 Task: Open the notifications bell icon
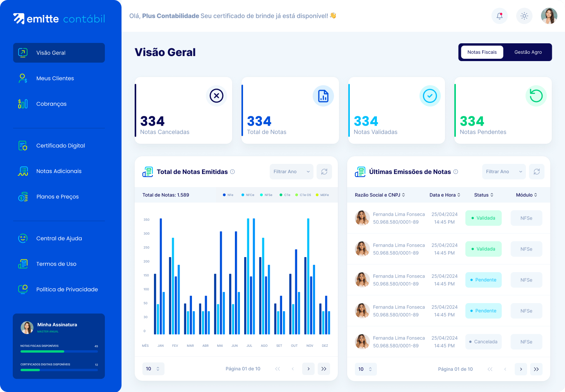pos(499,16)
